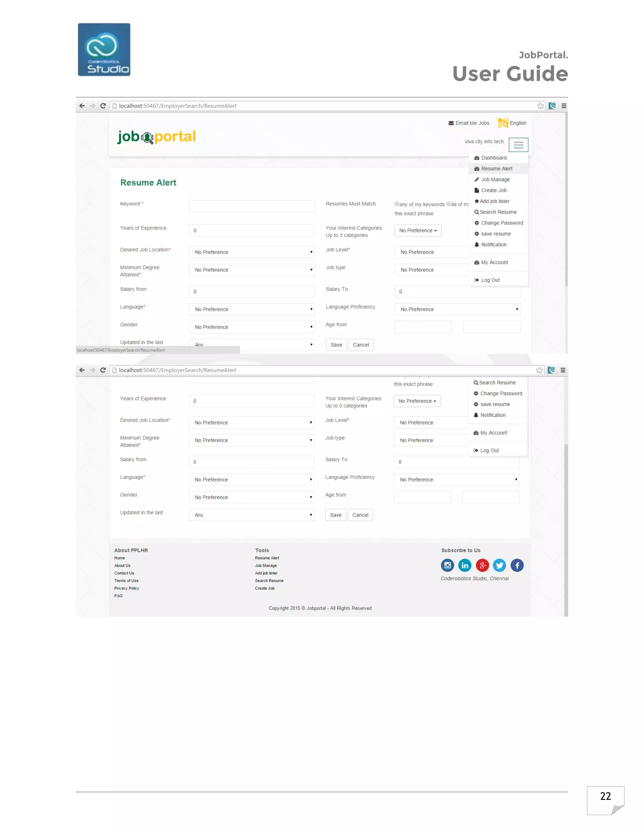644x833 pixels.
Task: Choose save resume in the upper user menu
Action: pos(498,234)
